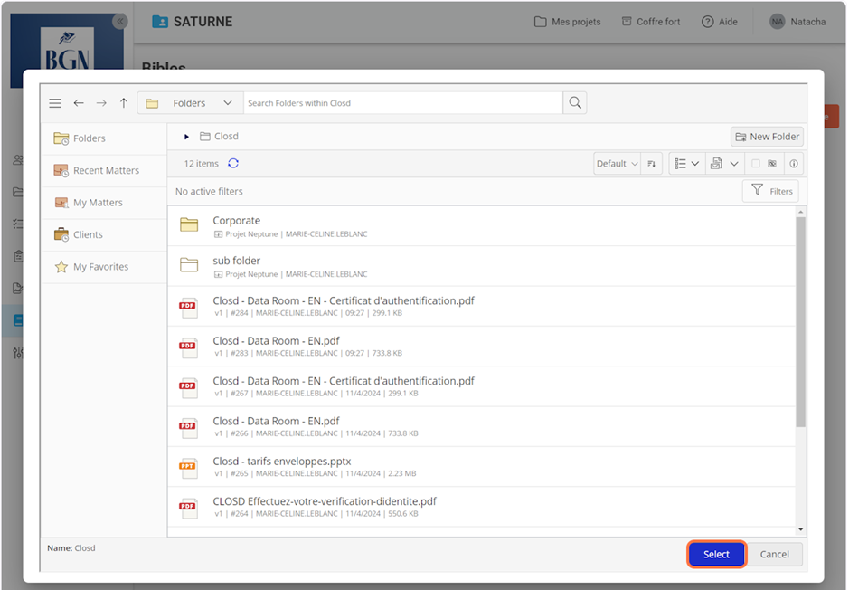
Task: Open the information panel icon
Action: (x=793, y=164)
